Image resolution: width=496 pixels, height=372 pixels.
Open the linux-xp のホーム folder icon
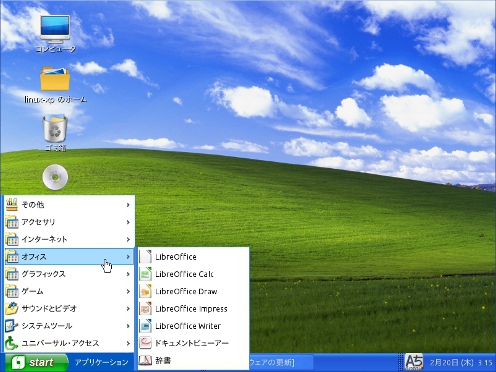click(55, 79)
